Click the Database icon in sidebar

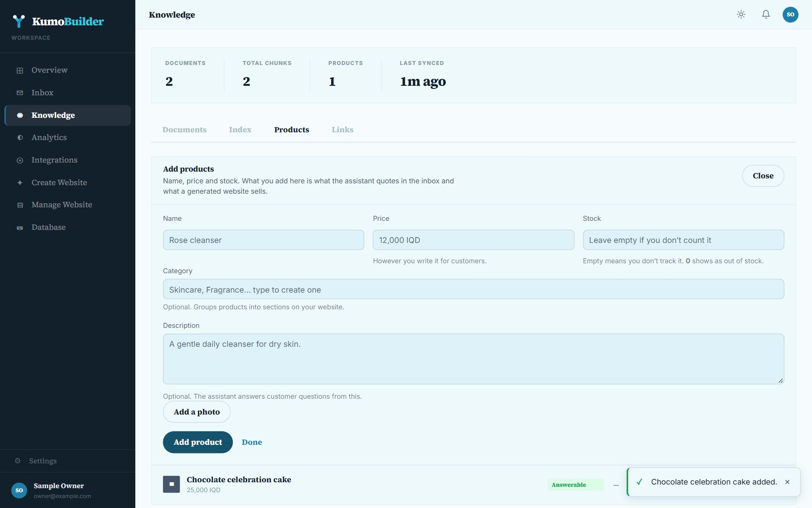click(x=20, y=228)
